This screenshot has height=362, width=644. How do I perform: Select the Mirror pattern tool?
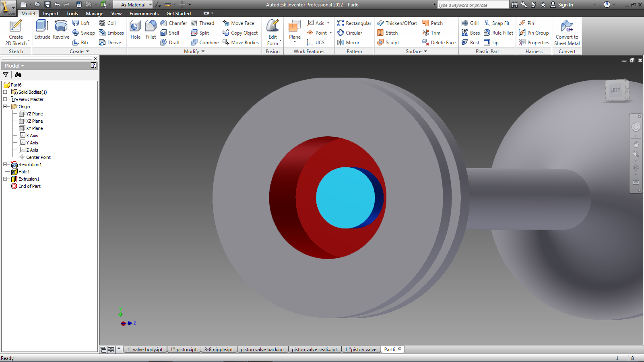pos(349,43)
